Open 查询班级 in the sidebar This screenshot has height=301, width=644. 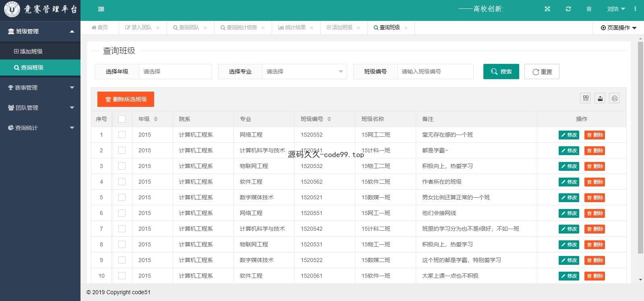coord(40,68)
